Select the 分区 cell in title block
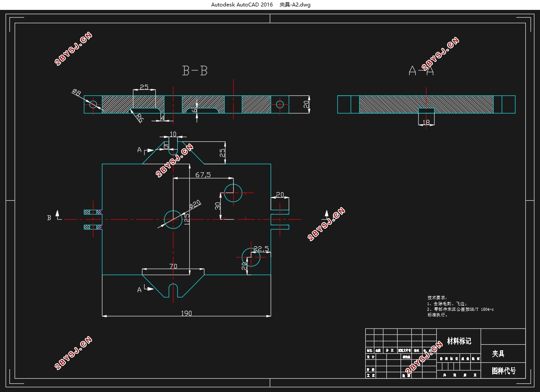 tap(390, 351)
